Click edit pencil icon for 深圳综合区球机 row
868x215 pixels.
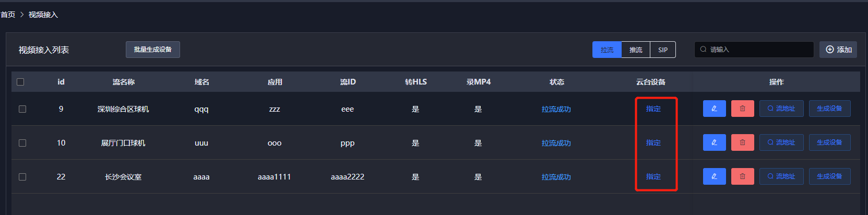(x=714, y=109)
